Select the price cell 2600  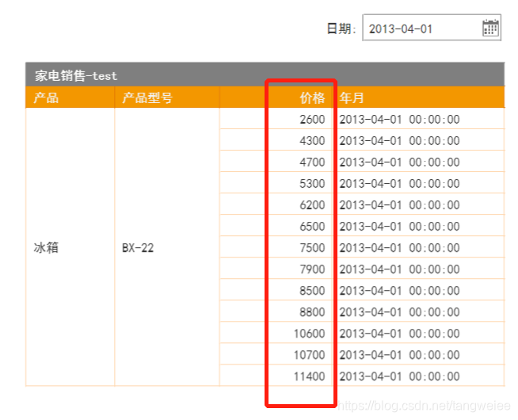click(x=276, y=119)
